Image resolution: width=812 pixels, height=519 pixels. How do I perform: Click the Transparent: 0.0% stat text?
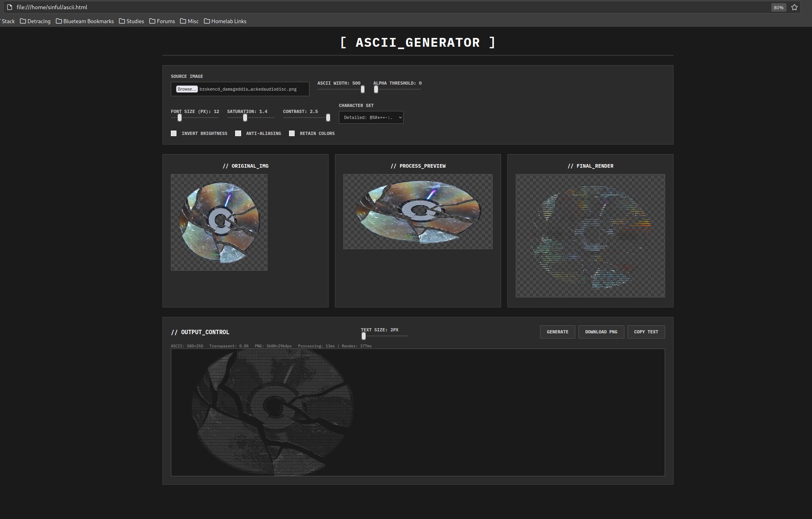pos(229,346)
